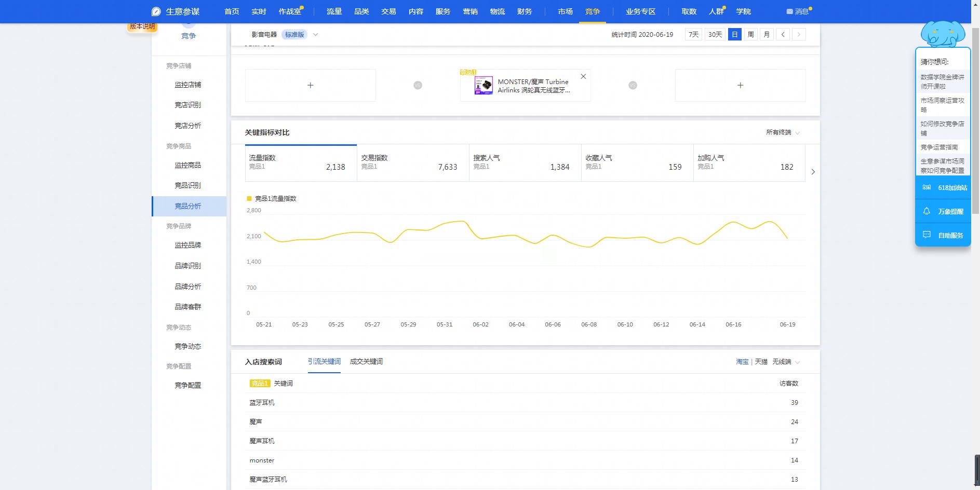Viewport: 980px width, 490px height.
Task: Go to 监控店铺 in the sidebar
Action: coord(187,85)
